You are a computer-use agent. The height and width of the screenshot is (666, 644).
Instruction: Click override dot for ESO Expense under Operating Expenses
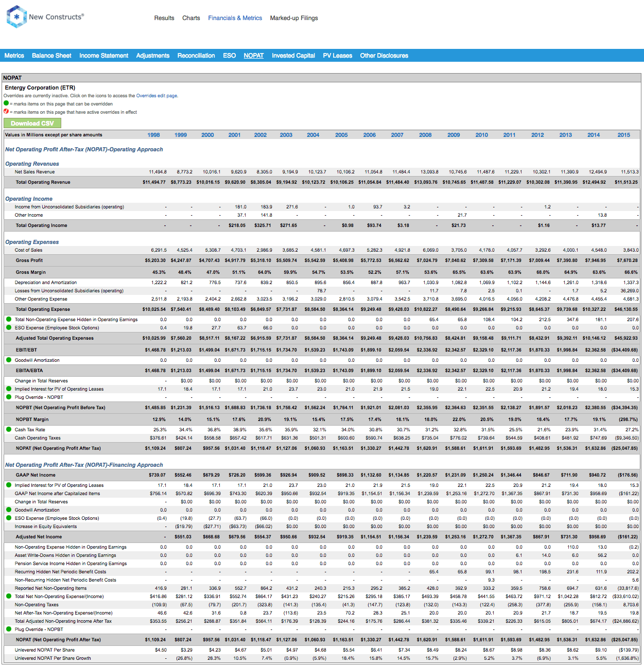coord(9,327)
